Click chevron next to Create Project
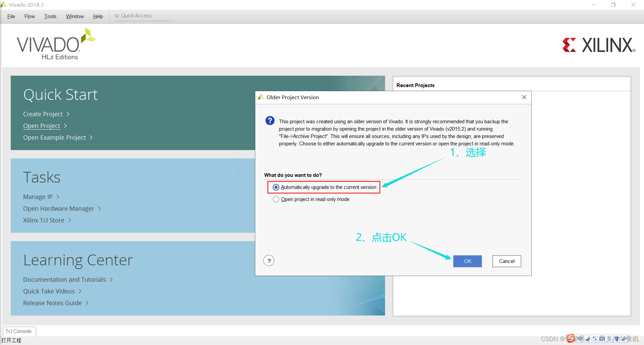The image size is (644, 345). point(68,114)
